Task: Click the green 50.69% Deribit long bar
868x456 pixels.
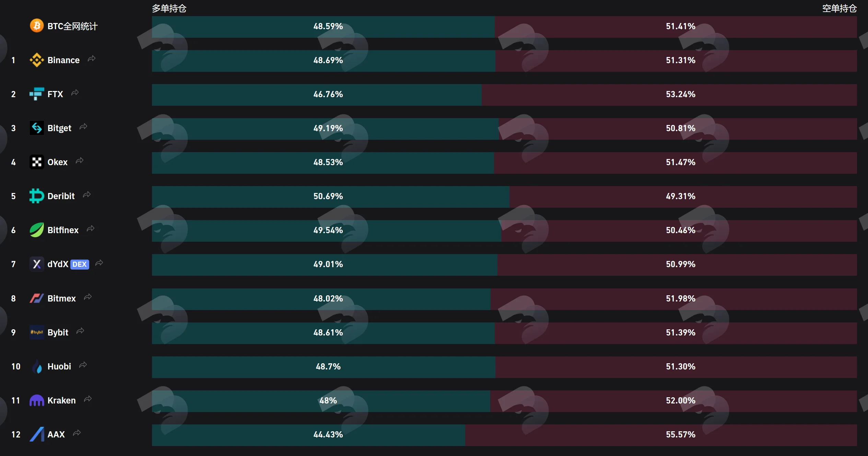Action: tap(331, 197)
